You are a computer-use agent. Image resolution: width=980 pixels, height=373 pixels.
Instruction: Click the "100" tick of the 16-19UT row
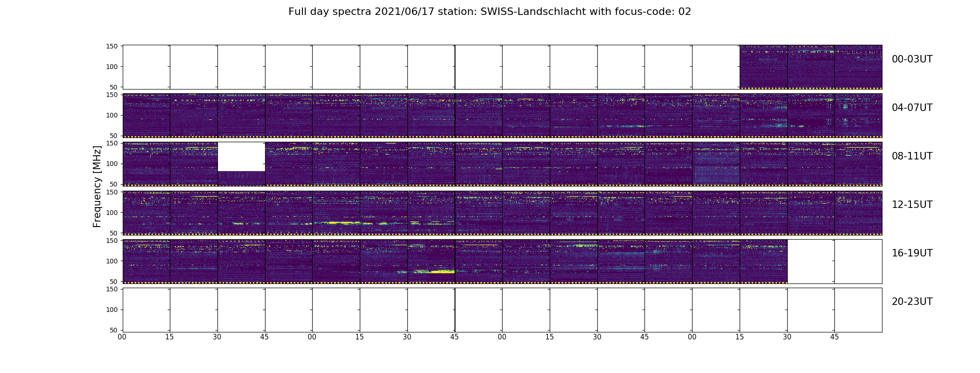pos(112,261)
